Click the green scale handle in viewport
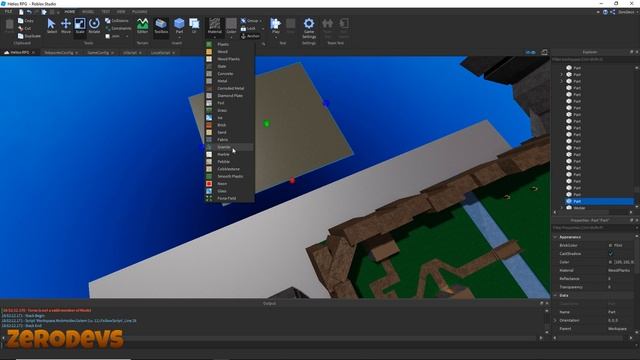The image size is (640, 360). pos(267,123)
